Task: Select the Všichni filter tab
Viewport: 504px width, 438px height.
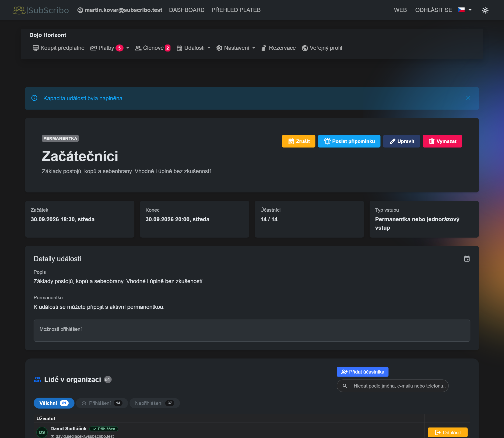Action: (54, 403)
